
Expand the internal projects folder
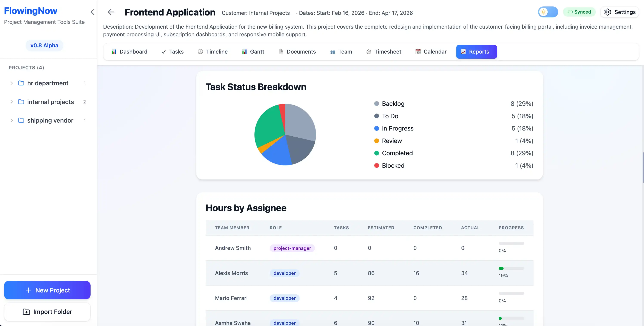click(11, 102)
